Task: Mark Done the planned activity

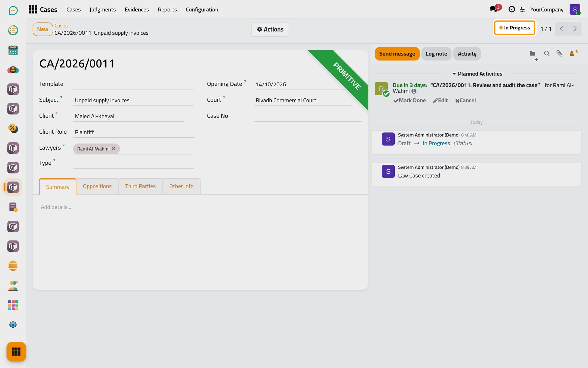Action: pyautogui.click(x=410, y=100)
